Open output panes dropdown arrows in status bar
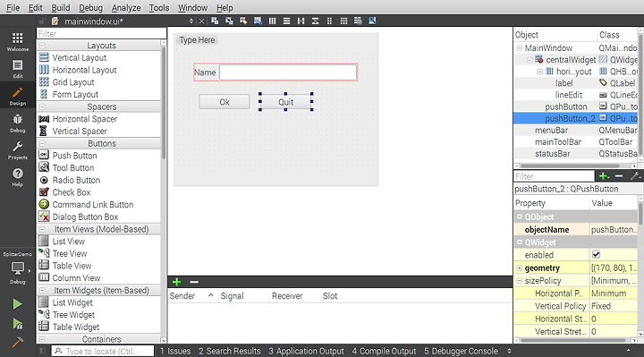 tap(509, 351)
